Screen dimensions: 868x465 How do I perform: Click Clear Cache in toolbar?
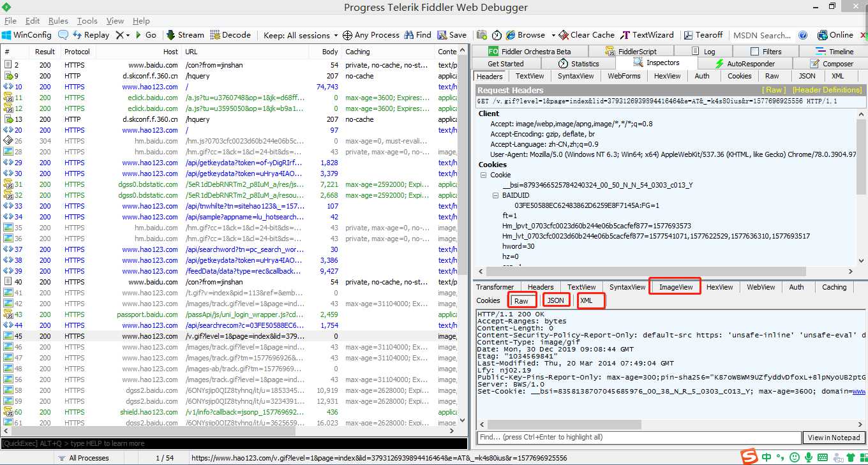click(x=587, y=35)
